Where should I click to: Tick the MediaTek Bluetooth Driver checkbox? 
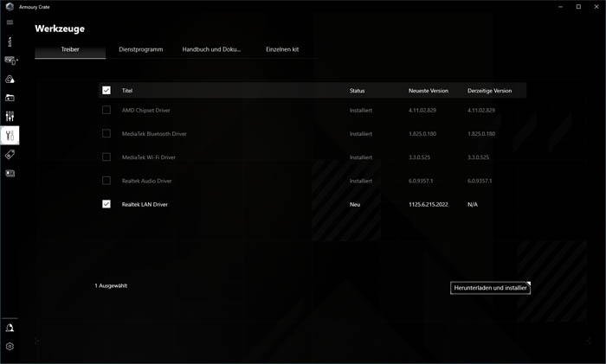pos(106,133)
